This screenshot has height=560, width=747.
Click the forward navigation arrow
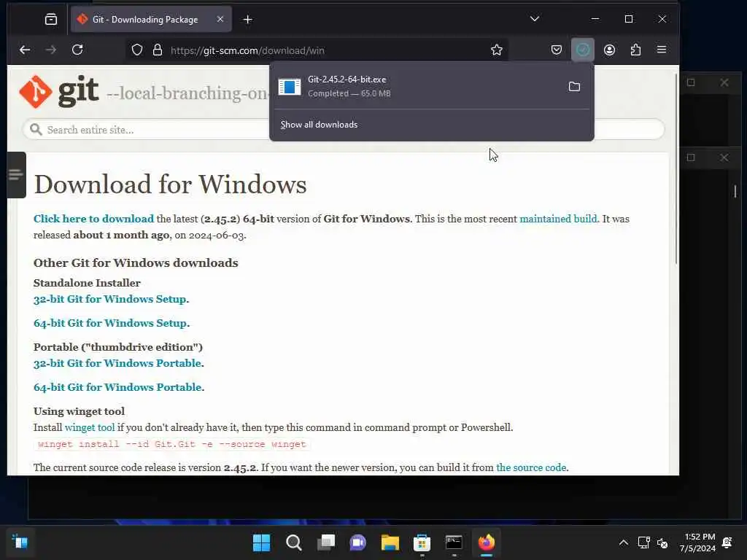pyautogui.click(x=51, y=50)
